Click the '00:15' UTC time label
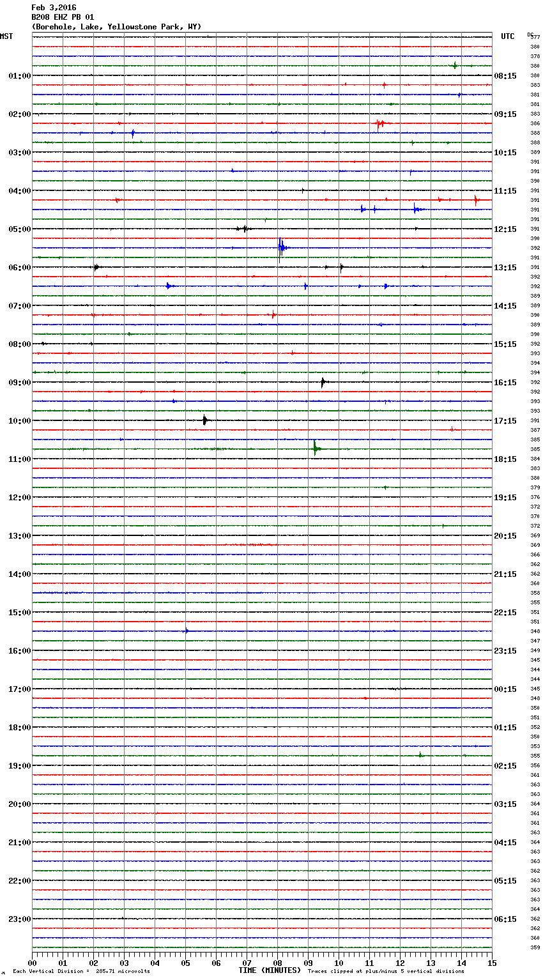This screenshot has height=980, width=543. [505, 689]
